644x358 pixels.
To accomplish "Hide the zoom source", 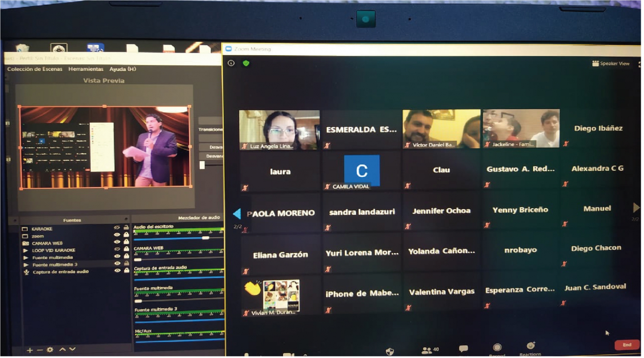I will [x=117, y=235].
